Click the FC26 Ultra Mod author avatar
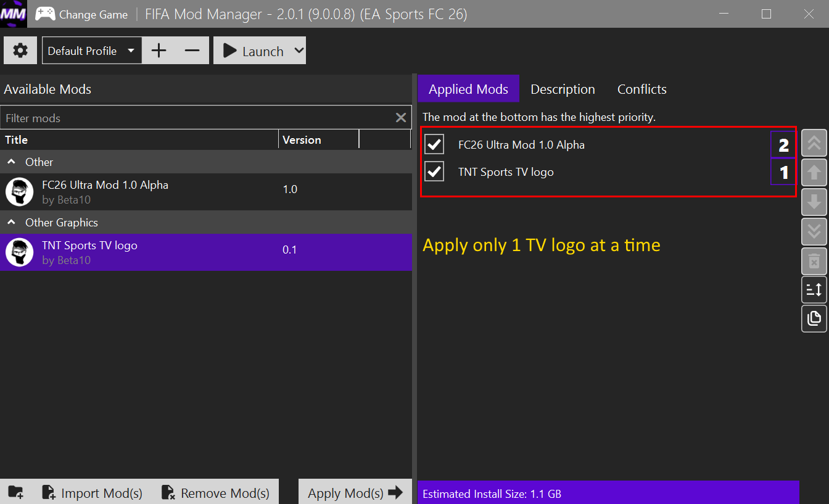 pyautogui.click(x=20, y=192)
